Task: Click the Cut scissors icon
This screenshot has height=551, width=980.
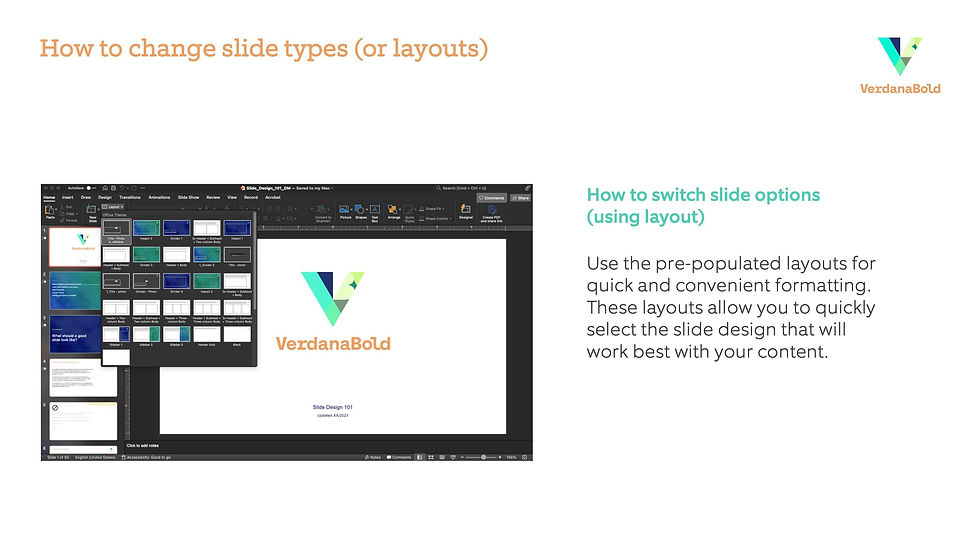Action: point(62,207)
